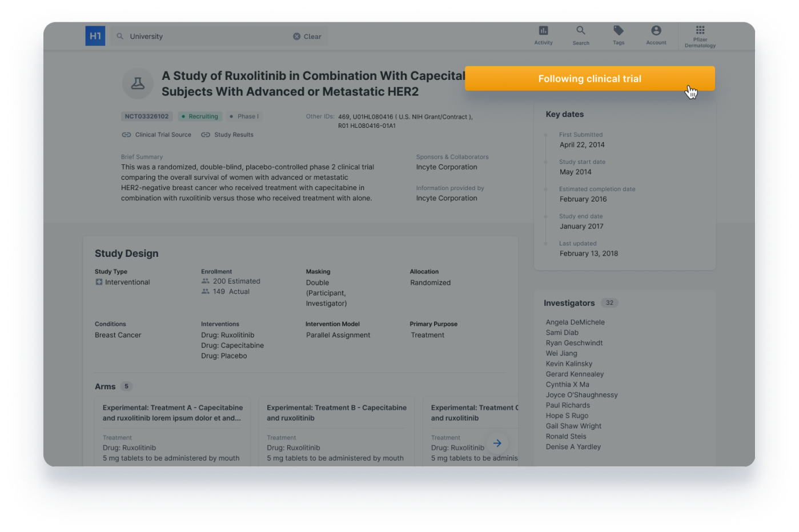Viewport: 799px width, 532px height.
Task: Click the February 2016 completion date
Action: [583, 199]
